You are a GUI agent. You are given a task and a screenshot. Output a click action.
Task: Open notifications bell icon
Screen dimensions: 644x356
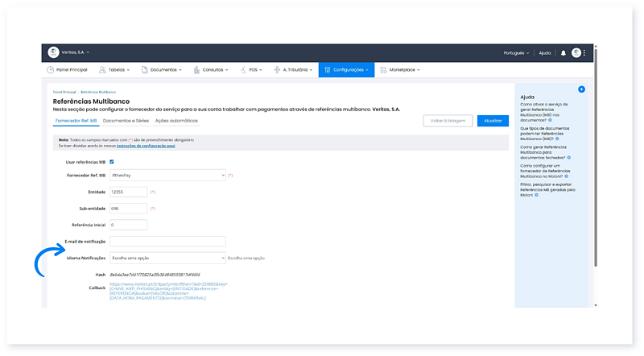click(563, 53)
